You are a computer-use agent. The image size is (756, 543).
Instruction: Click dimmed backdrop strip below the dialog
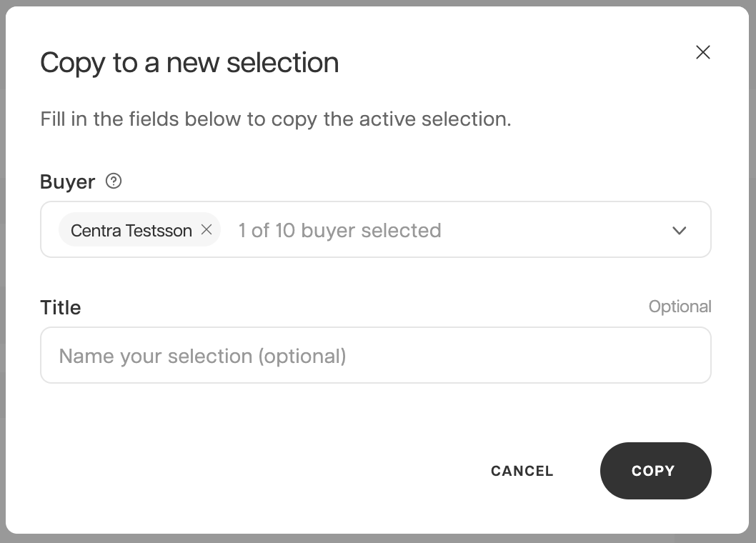pyautogui.click(x=378, y=539)
